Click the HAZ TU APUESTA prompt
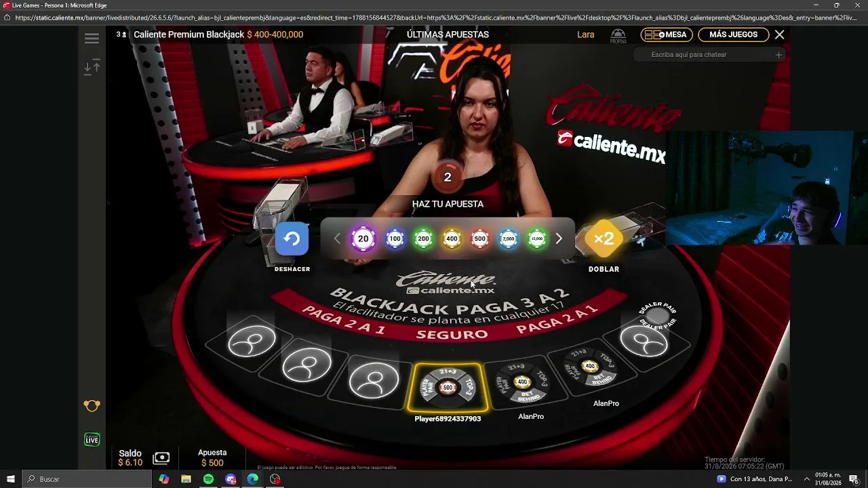Screen dimensions: 868x488 448,204
